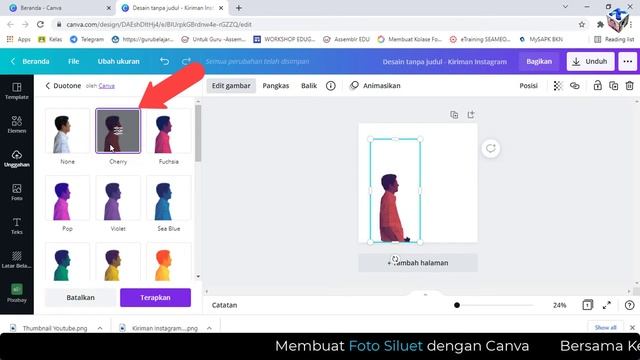Click Show all downloads
The image size is (640, 360).
point(605,327)
